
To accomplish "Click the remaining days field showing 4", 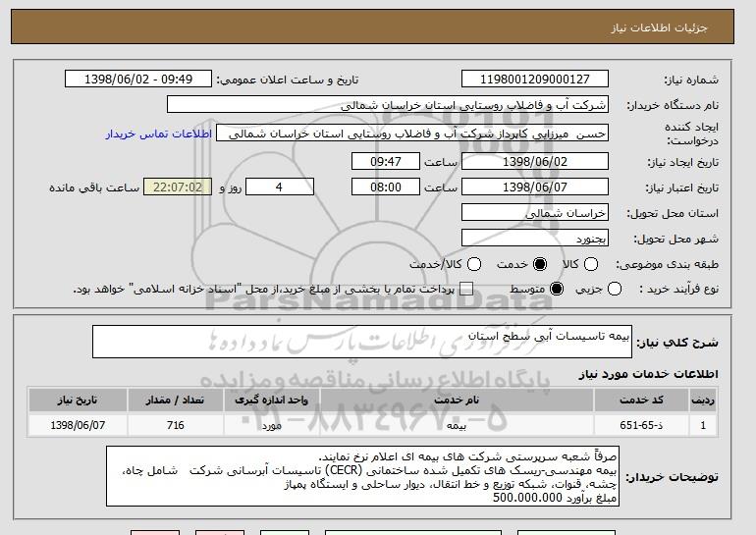I will [x=280, y=187].
